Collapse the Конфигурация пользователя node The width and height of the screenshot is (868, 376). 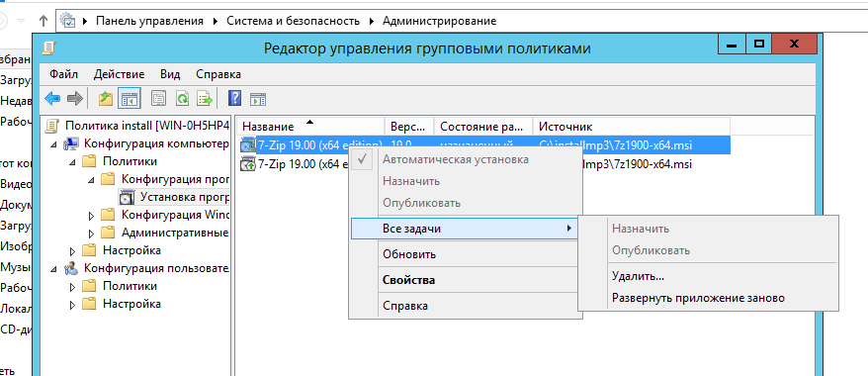pos(53,269)
